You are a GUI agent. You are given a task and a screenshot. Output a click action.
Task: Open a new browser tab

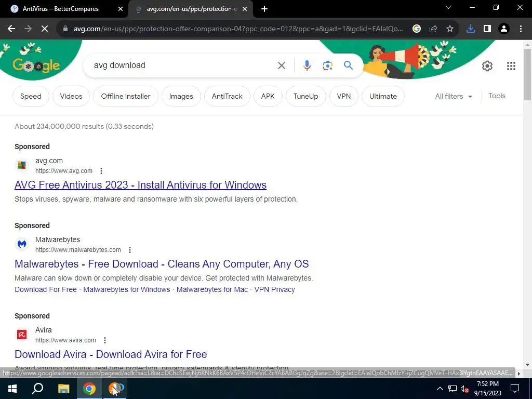264,9
